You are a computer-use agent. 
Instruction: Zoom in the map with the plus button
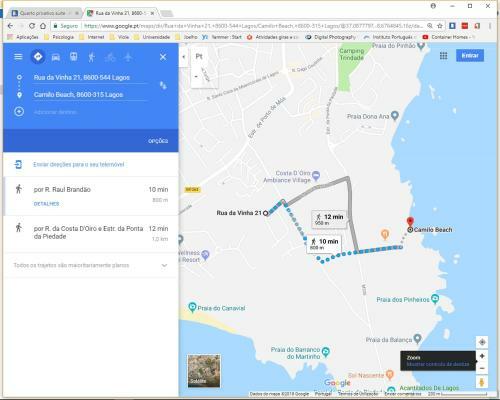click(482, 356)
